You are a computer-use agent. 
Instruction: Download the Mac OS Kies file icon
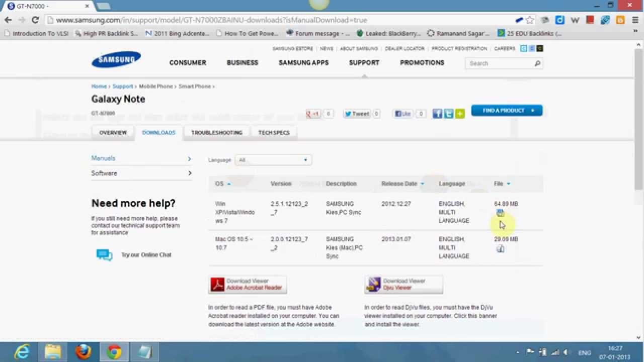[x=500, y=248]
